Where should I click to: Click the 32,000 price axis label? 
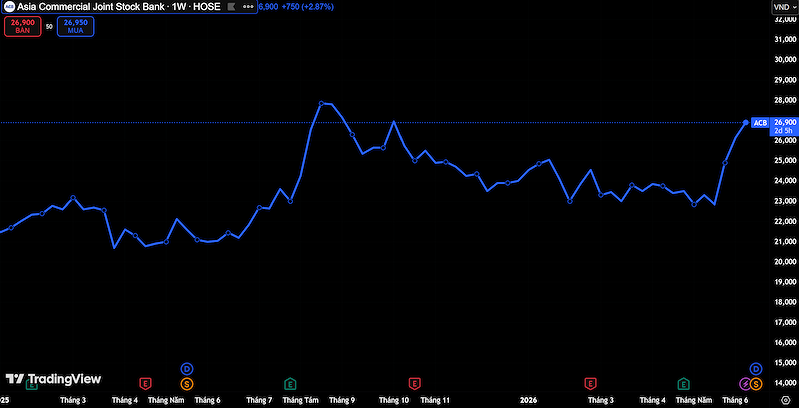(x=785, y=19)
